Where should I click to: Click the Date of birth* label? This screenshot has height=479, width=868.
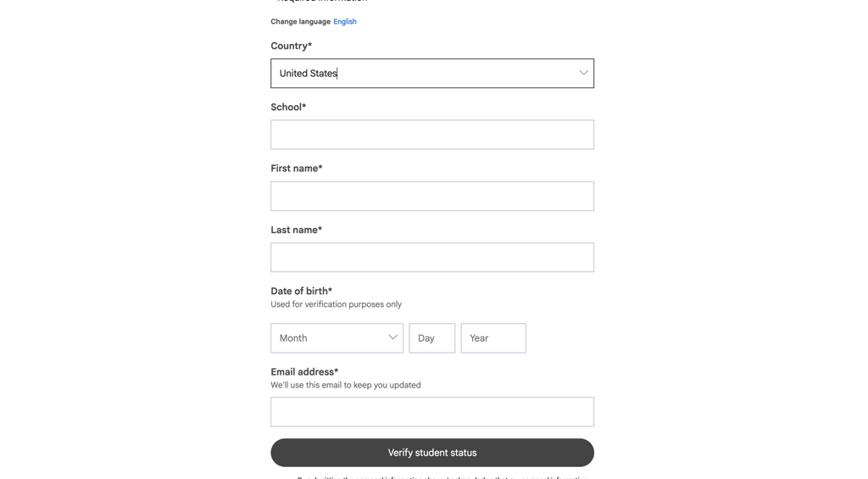[x=301, y=291]
